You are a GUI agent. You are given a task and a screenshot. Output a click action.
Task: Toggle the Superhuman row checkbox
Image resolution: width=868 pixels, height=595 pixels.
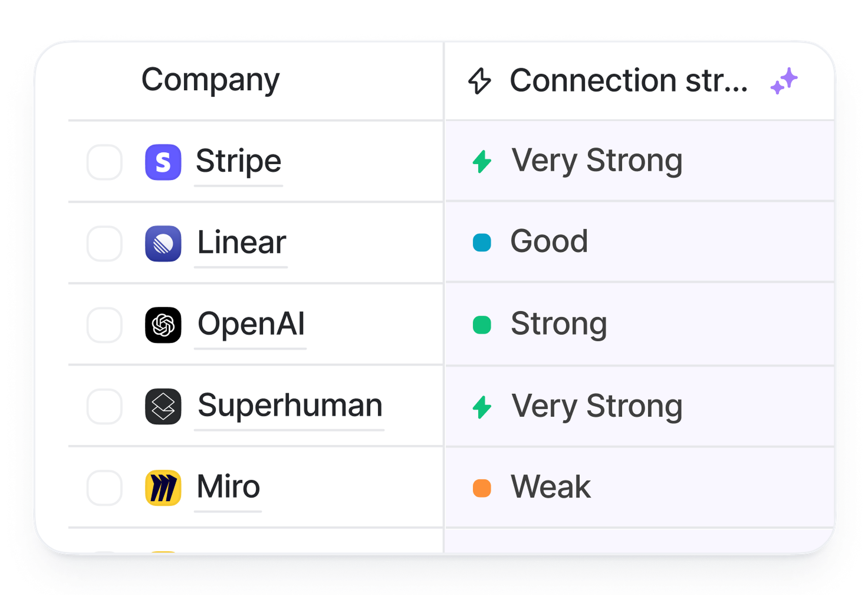[x=105, y=407]
